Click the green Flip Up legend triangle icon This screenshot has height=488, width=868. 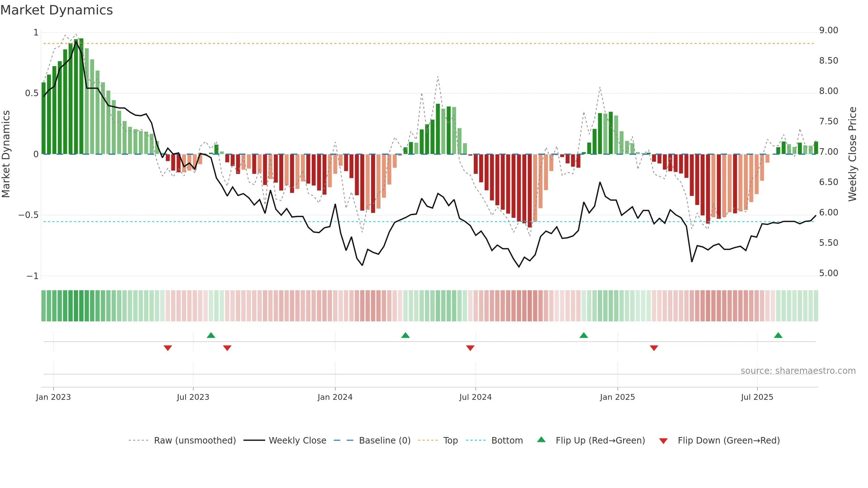pos(541,440)
